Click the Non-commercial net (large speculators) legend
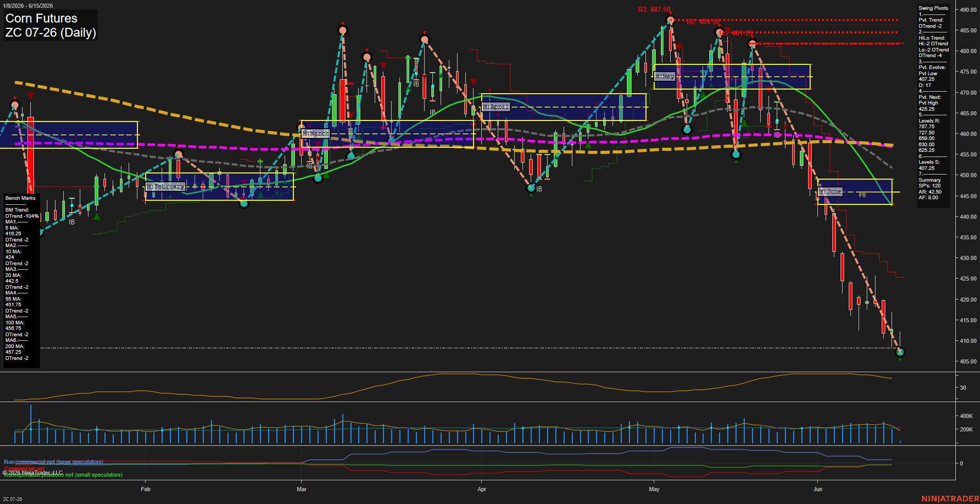Screen dimensions: 980x504 click(x=54, y=462)
